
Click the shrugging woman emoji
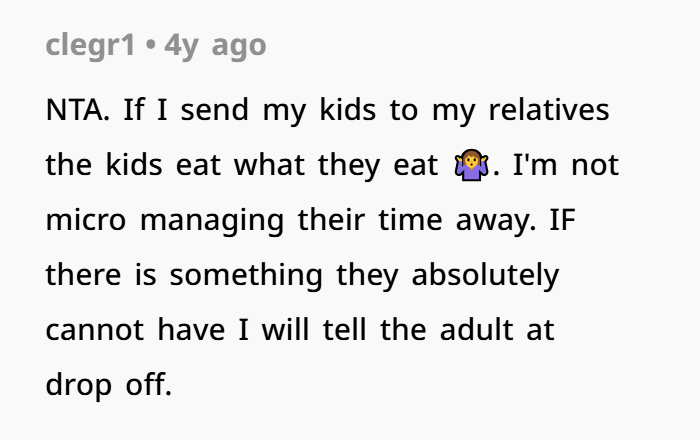point(471,165)
